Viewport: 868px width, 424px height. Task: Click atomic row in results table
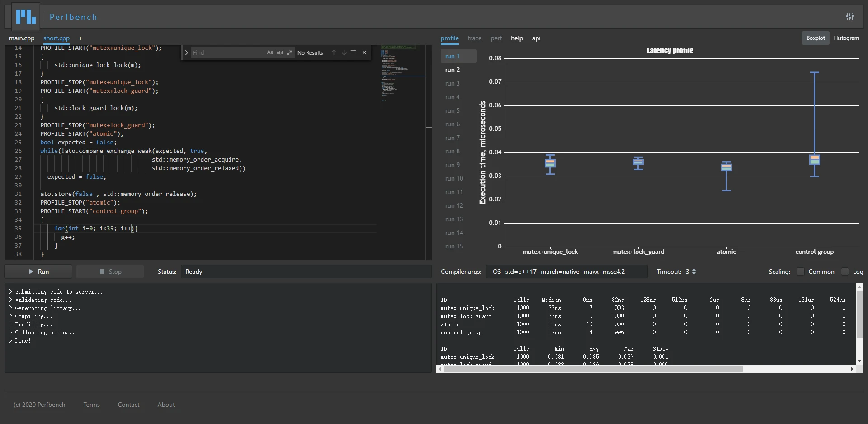point(643,324)
